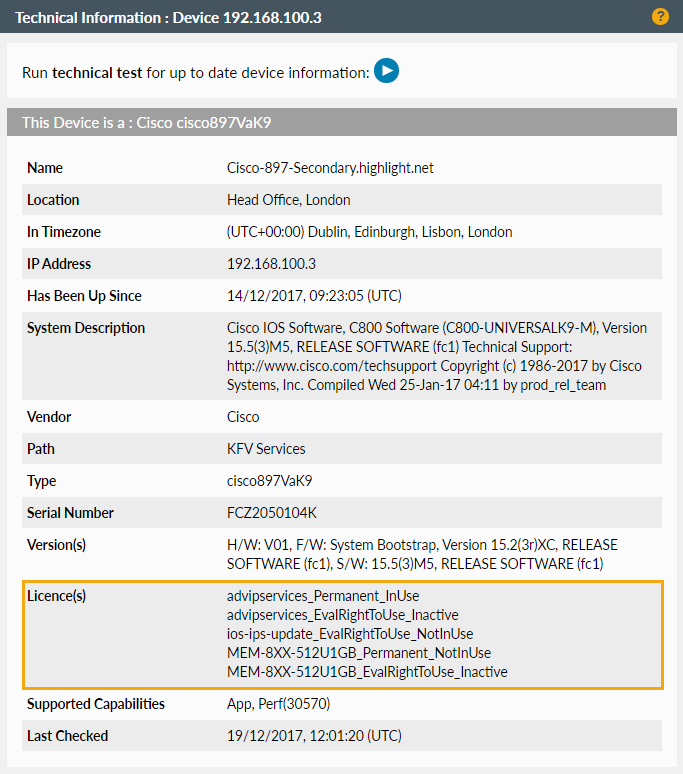683x774 pixels.
Task: Click the Serial Number row label
Action: coord(70,513)
